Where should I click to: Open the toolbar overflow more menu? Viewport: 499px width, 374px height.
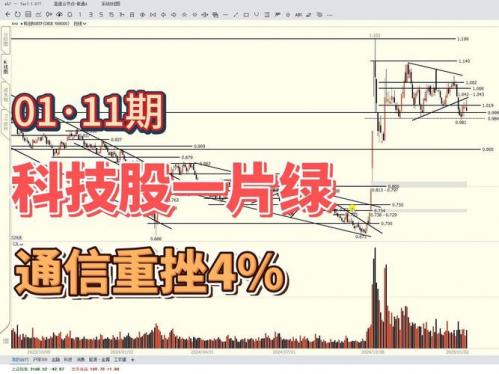(x=330, y=14)
